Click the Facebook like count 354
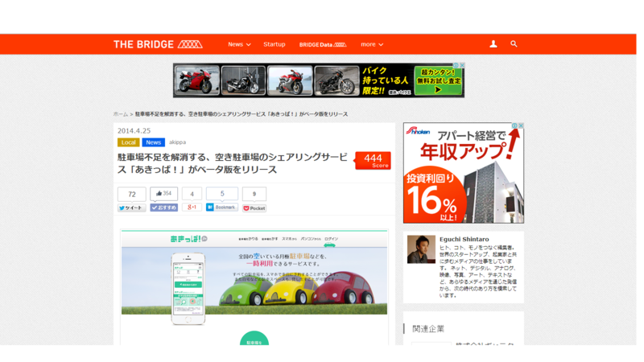 (x=163, y=193)
